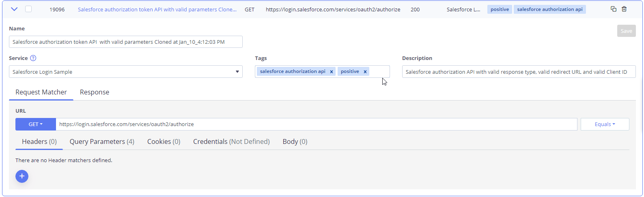Image resolution: width=644 pixels, height=197 pixels.
Task: Delete the mock with the trash icon
Action: (624, 9)
